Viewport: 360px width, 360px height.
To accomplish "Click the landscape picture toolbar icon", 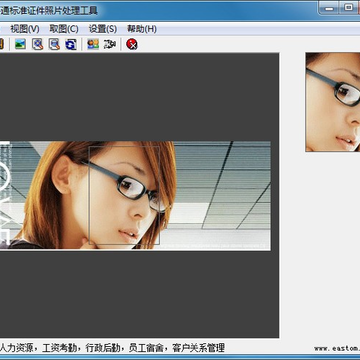I will pos(20,44).
